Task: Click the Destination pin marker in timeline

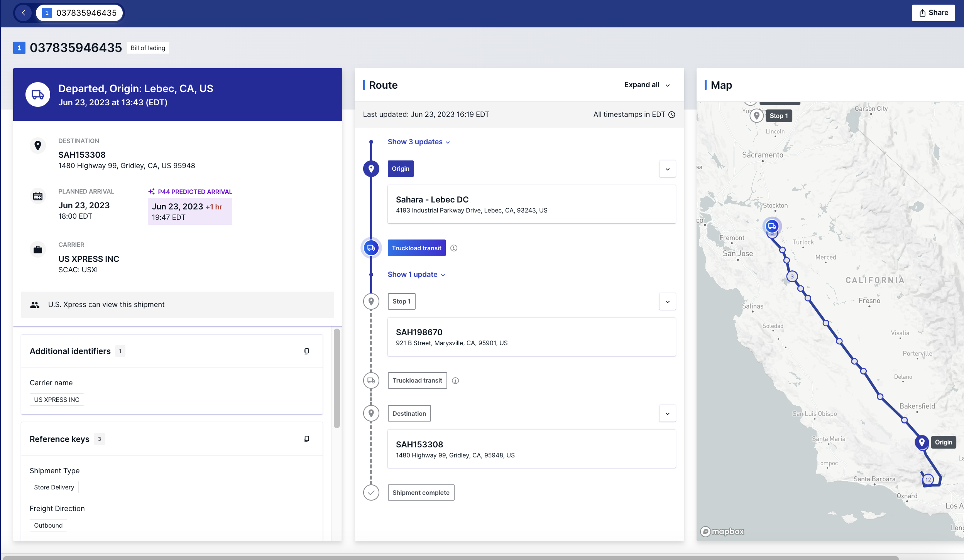Action: pyautogui.click(x=371, y=413)
